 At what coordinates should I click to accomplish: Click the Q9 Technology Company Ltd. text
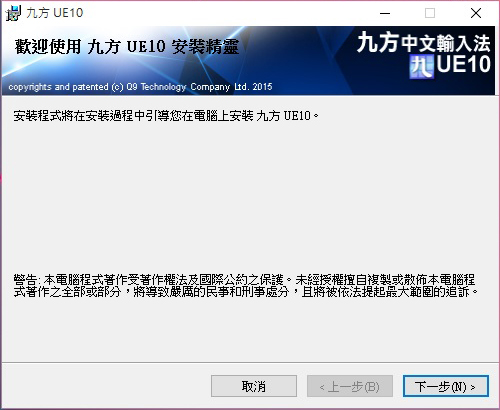click(x=188, y=87)
